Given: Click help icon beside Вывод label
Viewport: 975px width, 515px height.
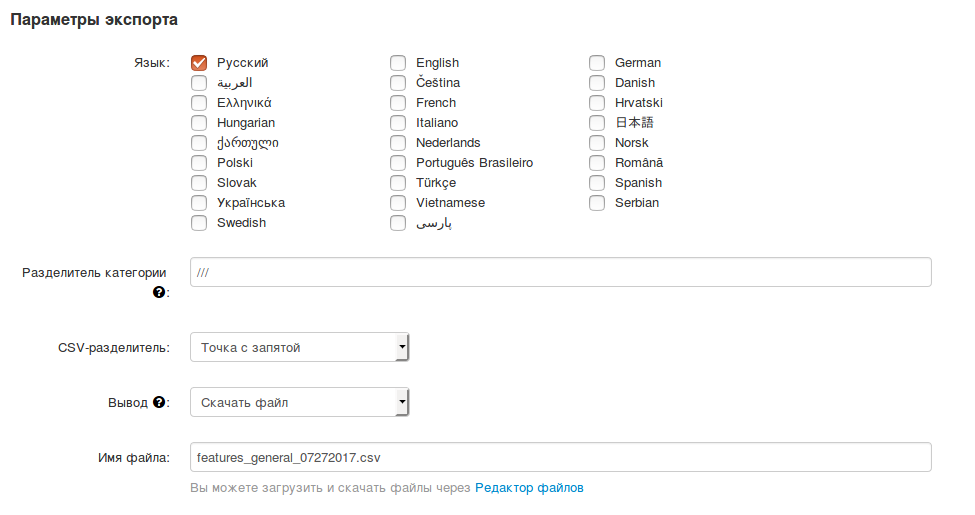Looking at the screenshot, I should (158, 402).
